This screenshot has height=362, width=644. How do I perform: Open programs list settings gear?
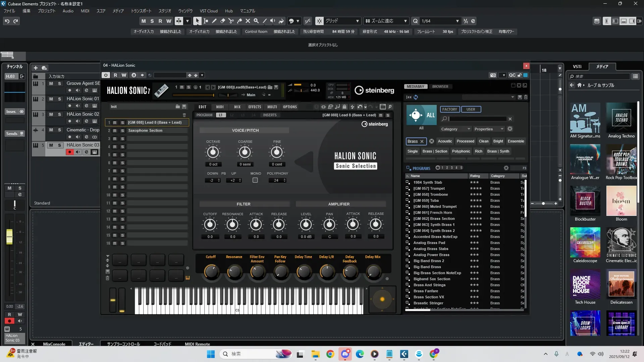[x=506, y=168]
